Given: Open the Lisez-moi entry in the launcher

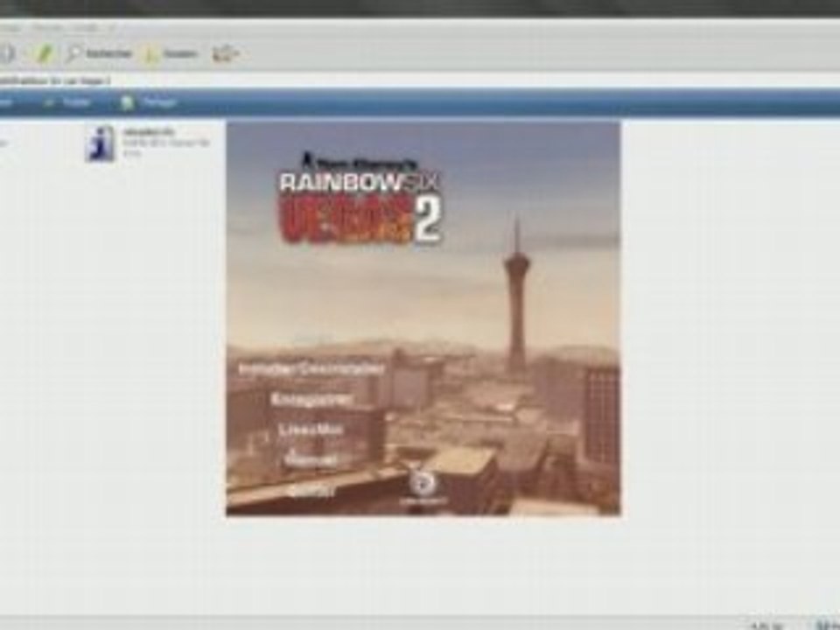Looking at the screenshot, I should click(x=311, y=430).
